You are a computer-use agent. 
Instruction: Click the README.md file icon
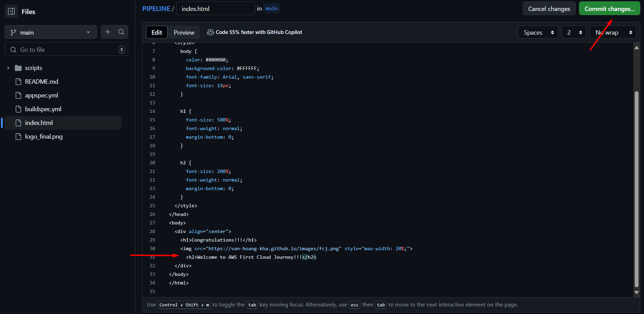(19, 82)
